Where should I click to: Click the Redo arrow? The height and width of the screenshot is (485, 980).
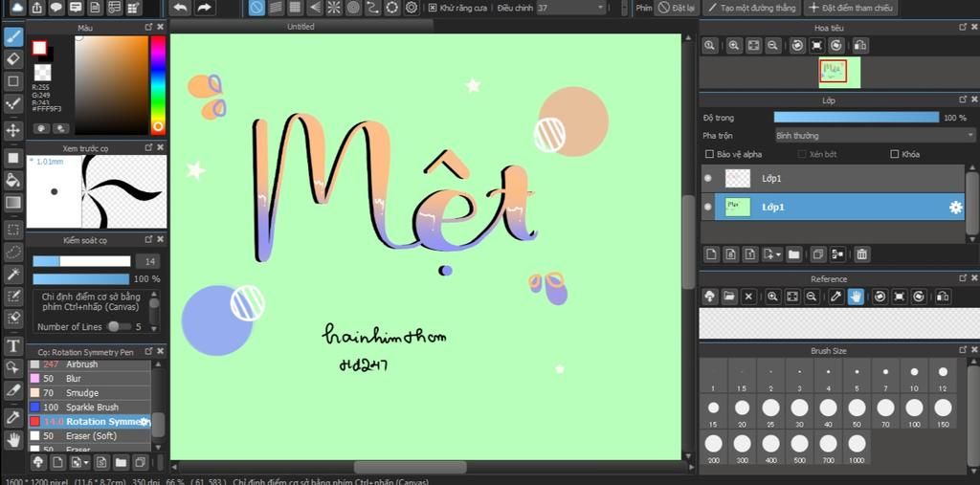tap(205, 8)
